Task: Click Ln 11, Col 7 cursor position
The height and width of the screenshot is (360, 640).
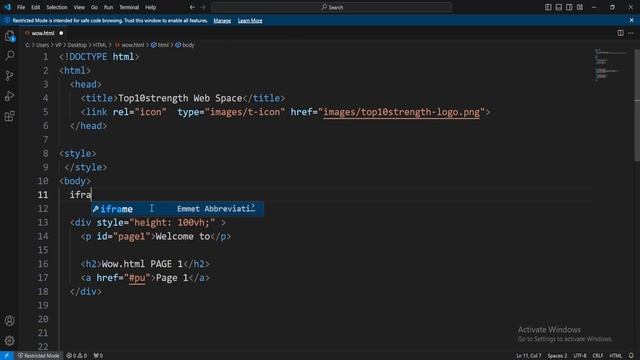Action: coord(529,356)
